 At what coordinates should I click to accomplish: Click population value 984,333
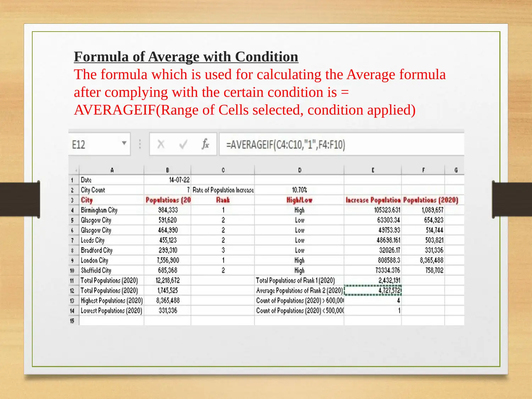pos(167,210)
